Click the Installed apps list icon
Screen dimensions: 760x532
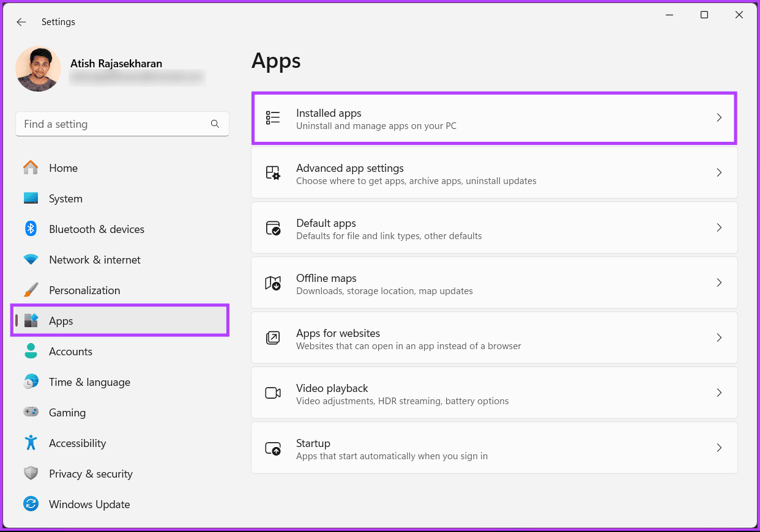(273, 118)
